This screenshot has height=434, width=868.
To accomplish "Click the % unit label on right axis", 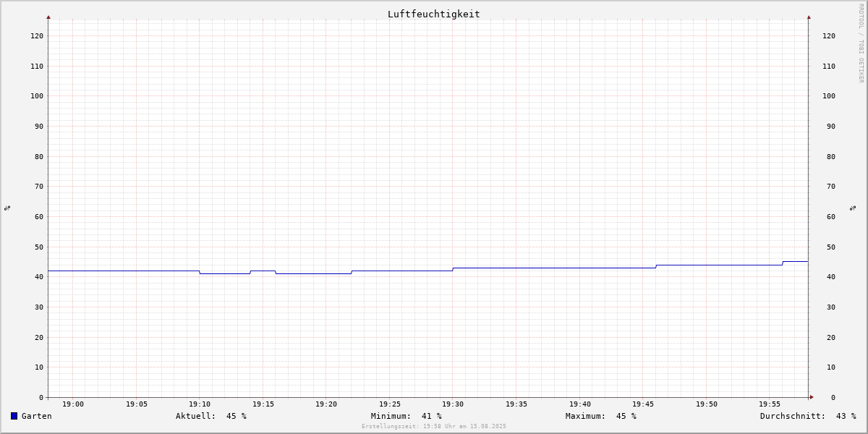I will click(853, 208).
